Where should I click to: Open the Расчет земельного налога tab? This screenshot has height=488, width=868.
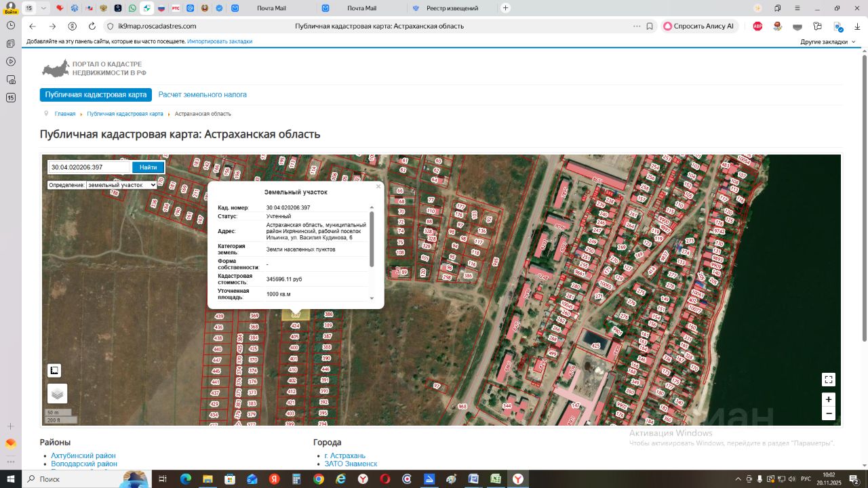pos(202,95)
